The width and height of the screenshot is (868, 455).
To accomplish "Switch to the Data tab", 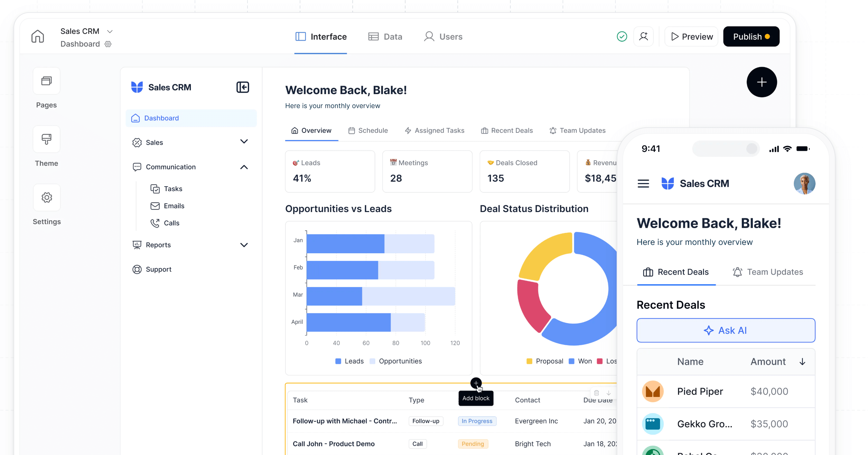I will click(x=385, y=36).
